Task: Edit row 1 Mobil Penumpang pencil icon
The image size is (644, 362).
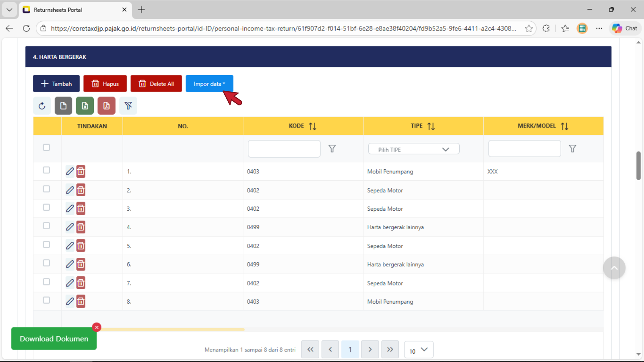Action: (x=70, y=171)
